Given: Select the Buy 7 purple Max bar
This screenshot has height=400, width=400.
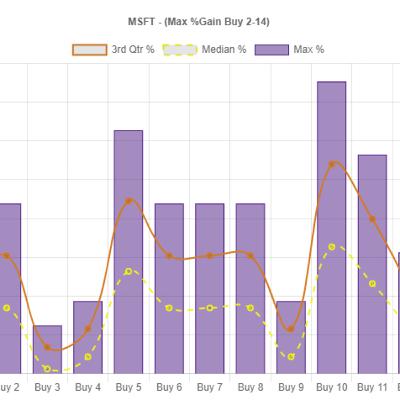Looking at the screenshot, I should pyautogui.click(x=210, y=288).
